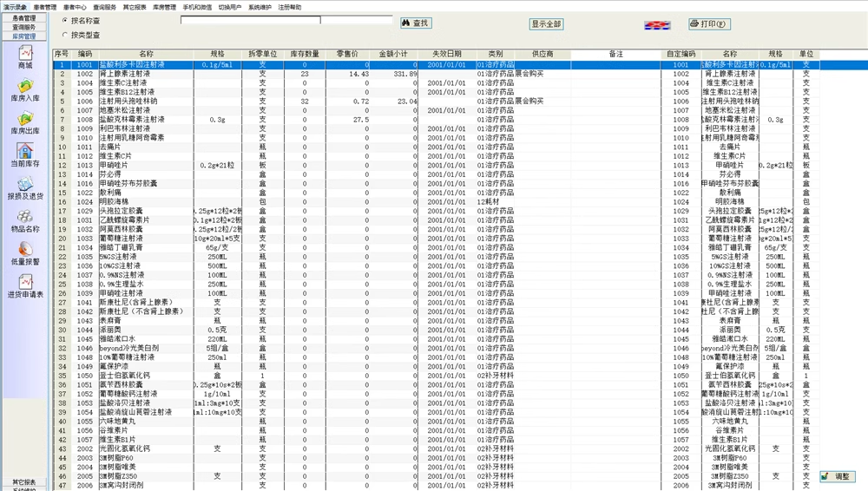Screen dimensions: 868x491
Task: Click the 失效日期 column header
Action: [x=447, y=55]
